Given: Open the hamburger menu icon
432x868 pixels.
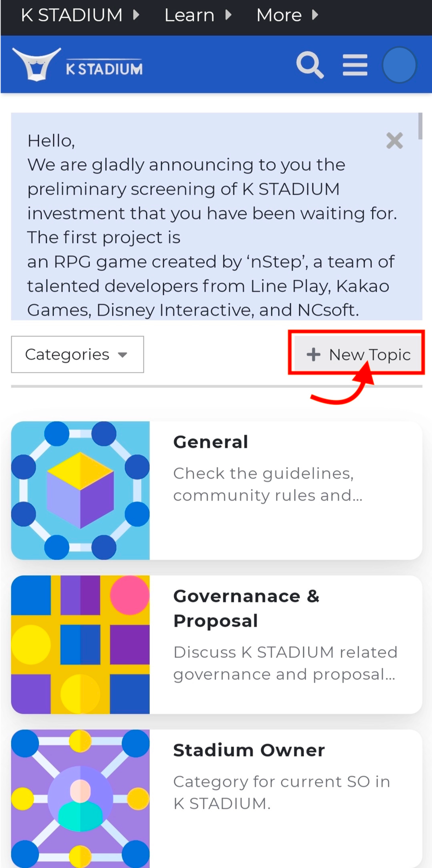Looking at the screenshot, I should pyautogui.click(x=355, y=65).
